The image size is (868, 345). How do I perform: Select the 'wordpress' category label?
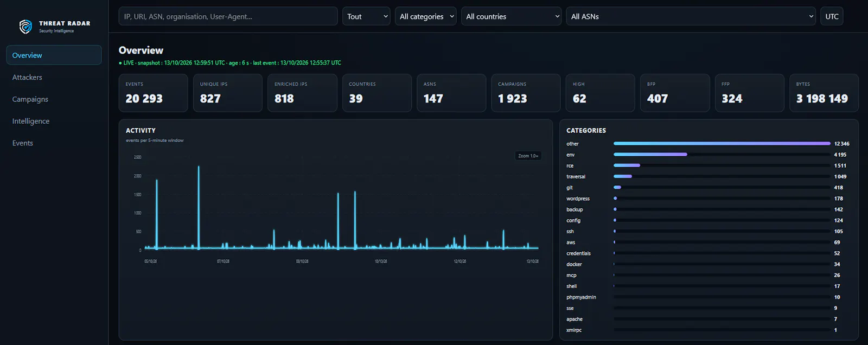coord(578,199)
